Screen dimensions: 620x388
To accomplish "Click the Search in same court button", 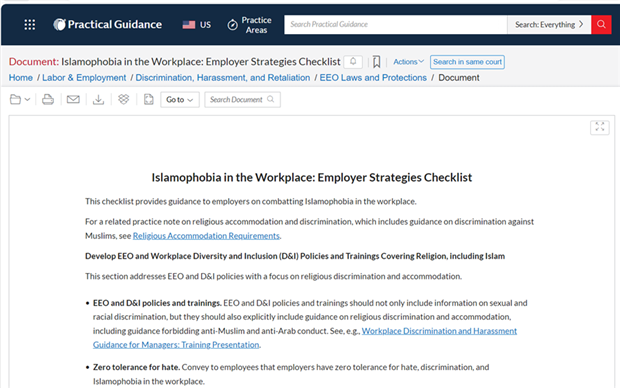I will [467, 62].
